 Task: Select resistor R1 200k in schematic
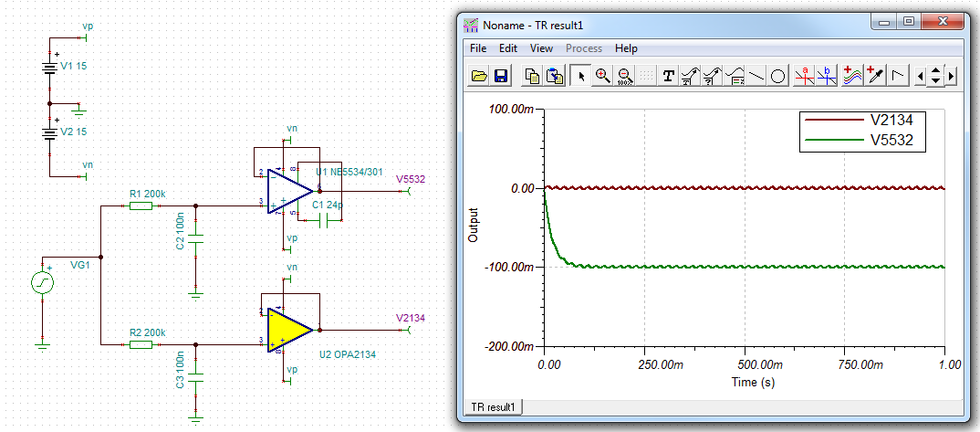141,205
